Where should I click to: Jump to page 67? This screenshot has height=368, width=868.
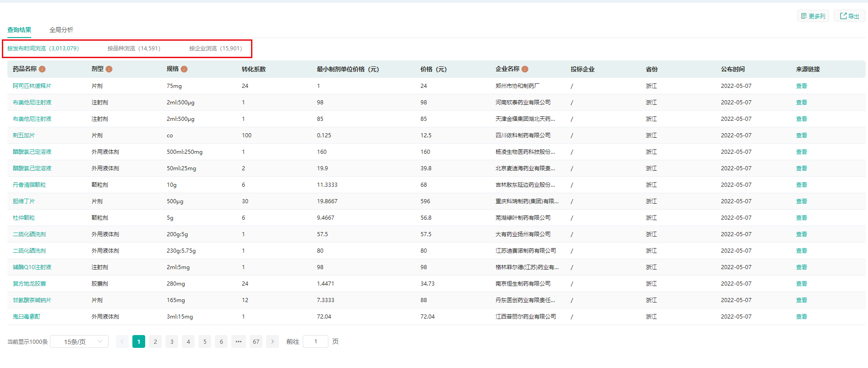coord(256,341)
